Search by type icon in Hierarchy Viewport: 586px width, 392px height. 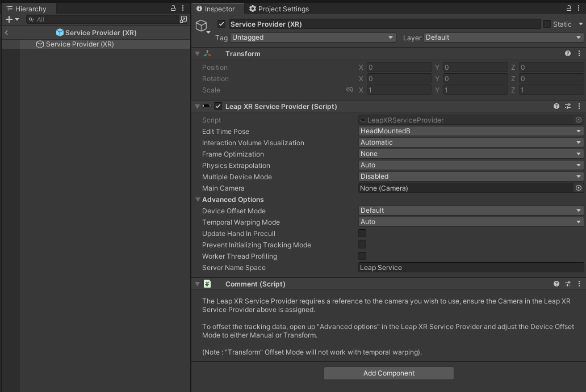coord(183,19)
